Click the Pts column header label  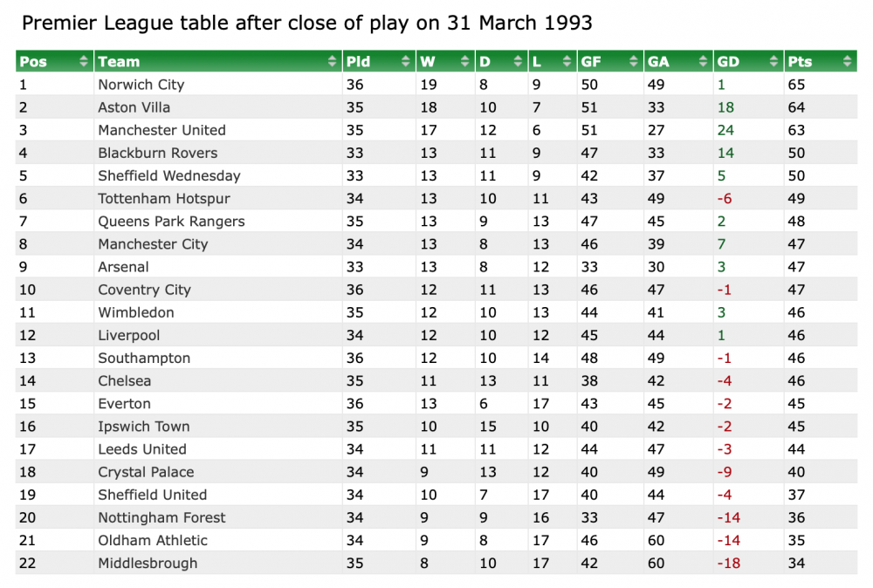(800, 61)
